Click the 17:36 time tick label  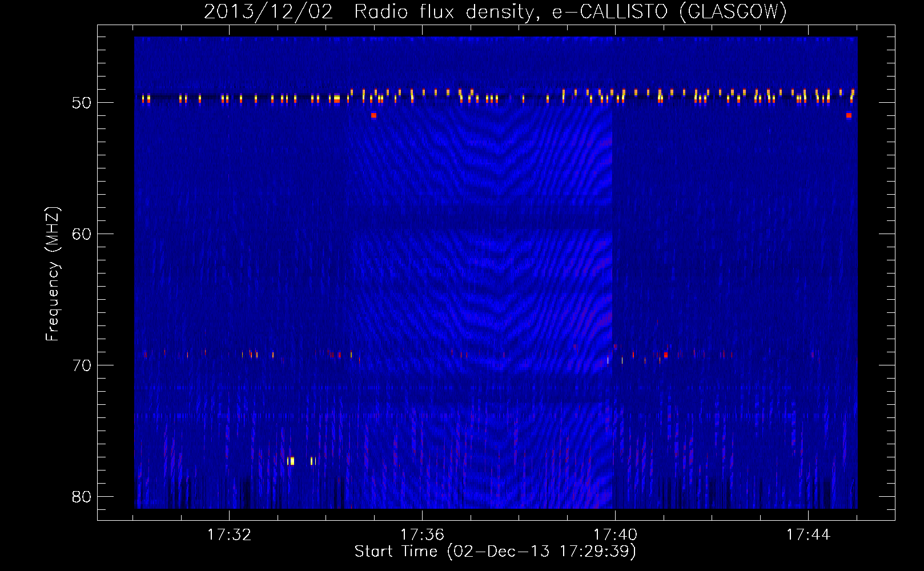(x=422, y=535)
